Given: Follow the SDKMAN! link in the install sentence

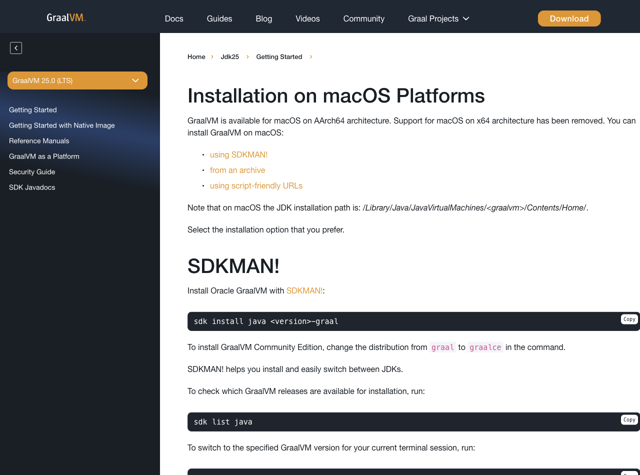Looking at the screenshot, I should pos(304,291).
